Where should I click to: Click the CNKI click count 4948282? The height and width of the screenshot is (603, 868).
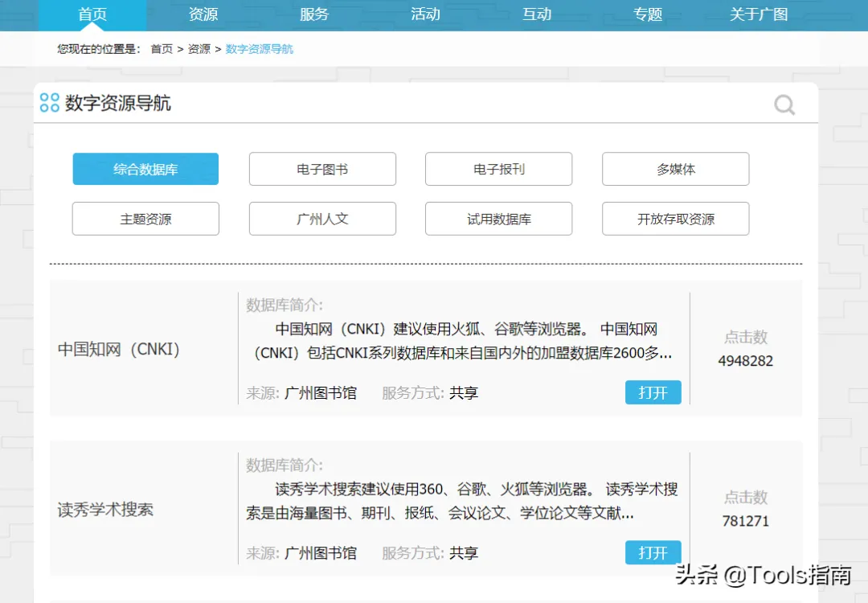(745, 361)
